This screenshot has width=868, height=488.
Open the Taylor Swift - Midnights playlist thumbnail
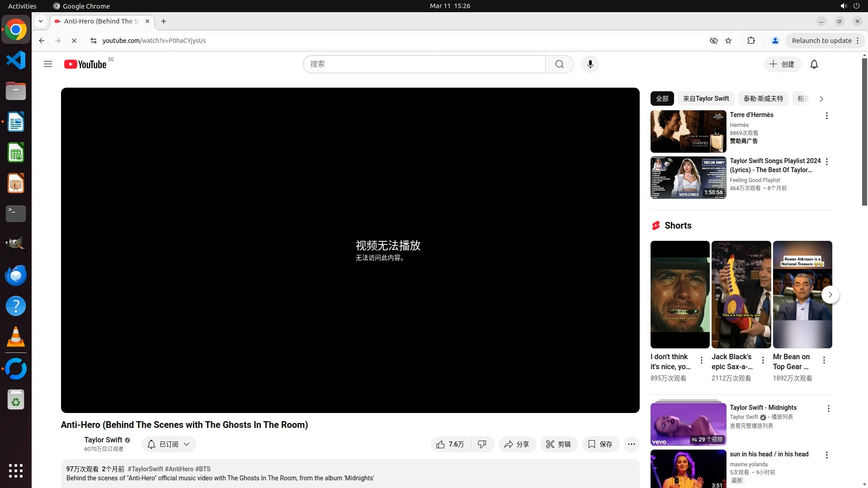pos(688,424)
